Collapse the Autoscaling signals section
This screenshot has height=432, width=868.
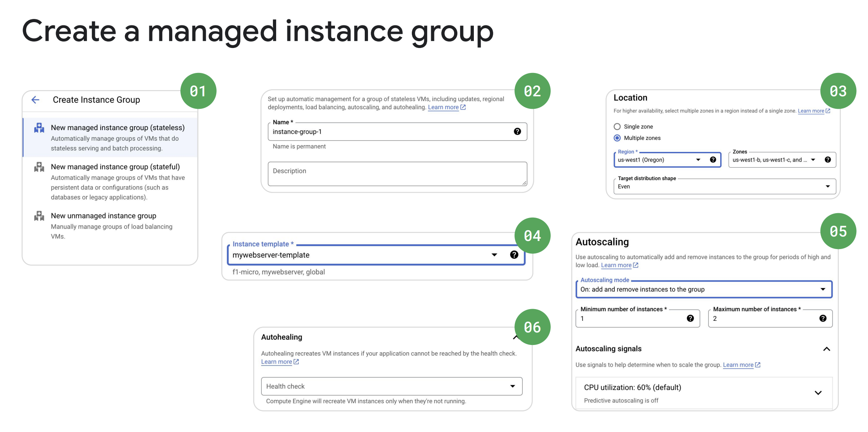coord(827,349)
